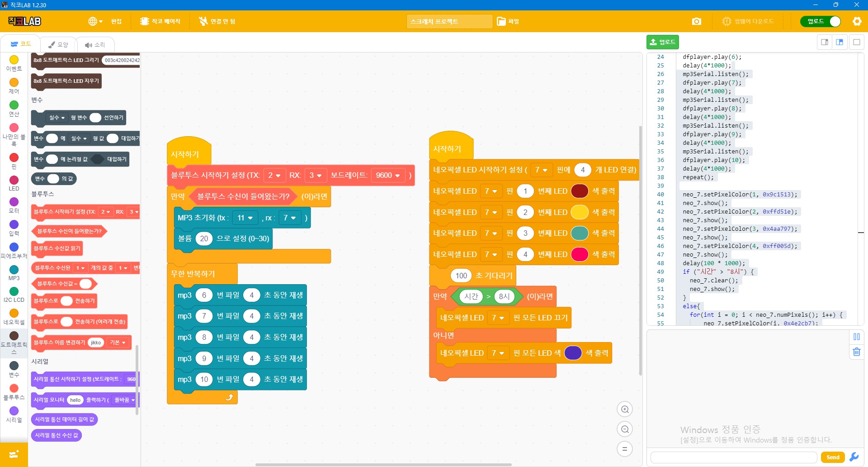The image size is (868, 467).
Task: Switch to full-stage layout view
Action: pos(856,42)
